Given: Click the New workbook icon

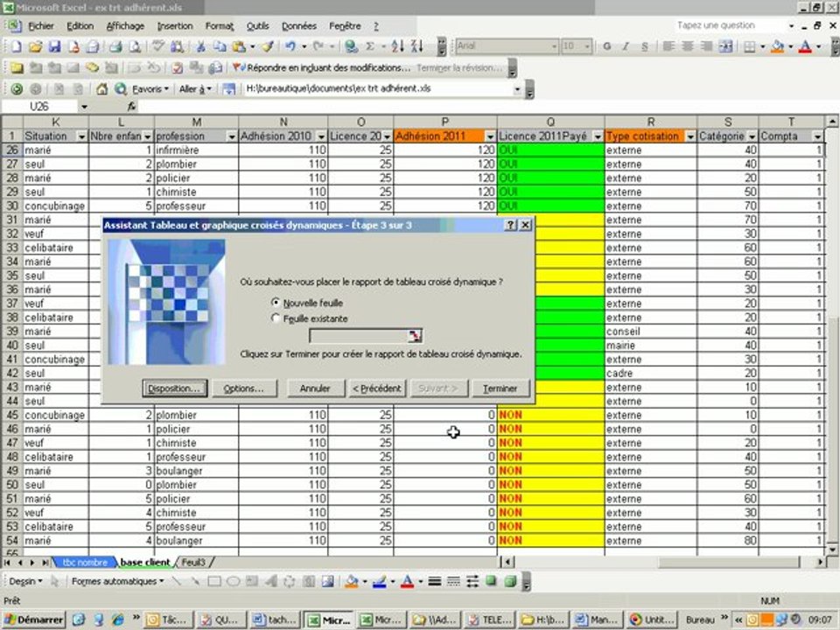Looking at the screenshot, I should click(x=16, y=46).
